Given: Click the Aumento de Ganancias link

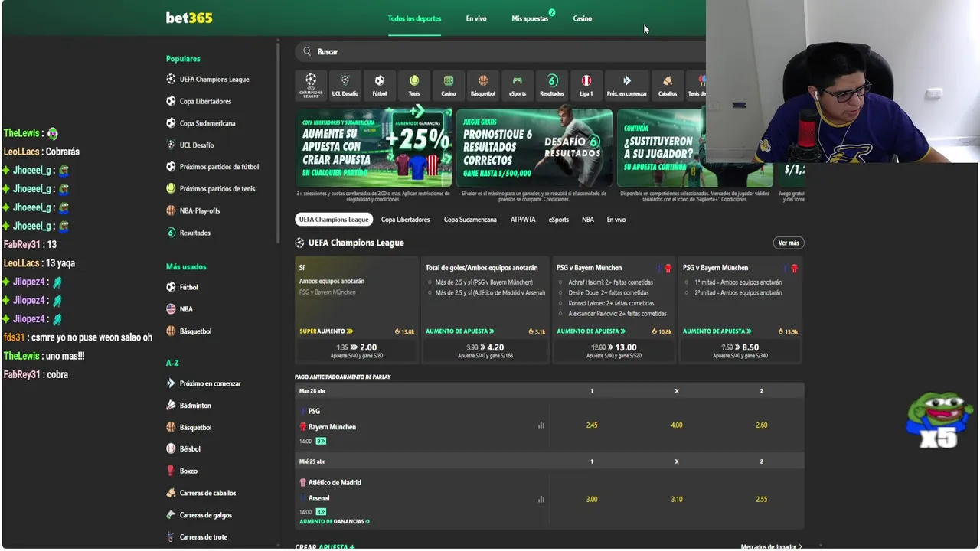Looking at the screenshot, I should pos(335,522).
